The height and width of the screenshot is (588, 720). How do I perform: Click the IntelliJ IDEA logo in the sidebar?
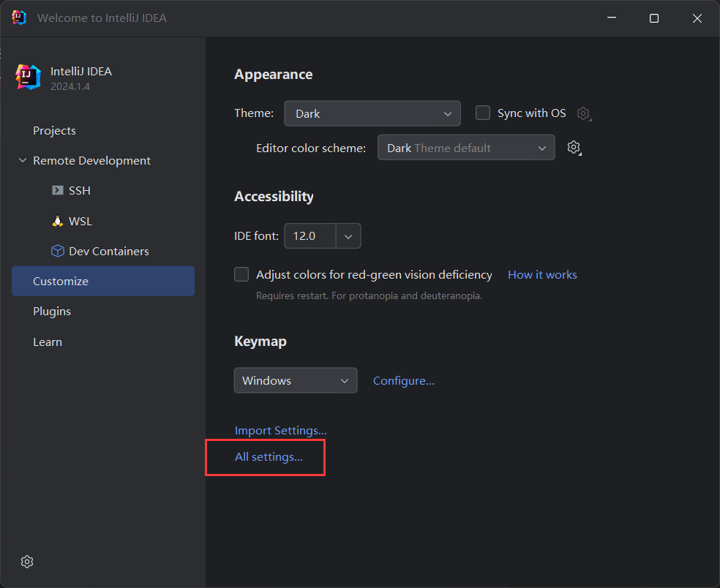pos(28,77)
